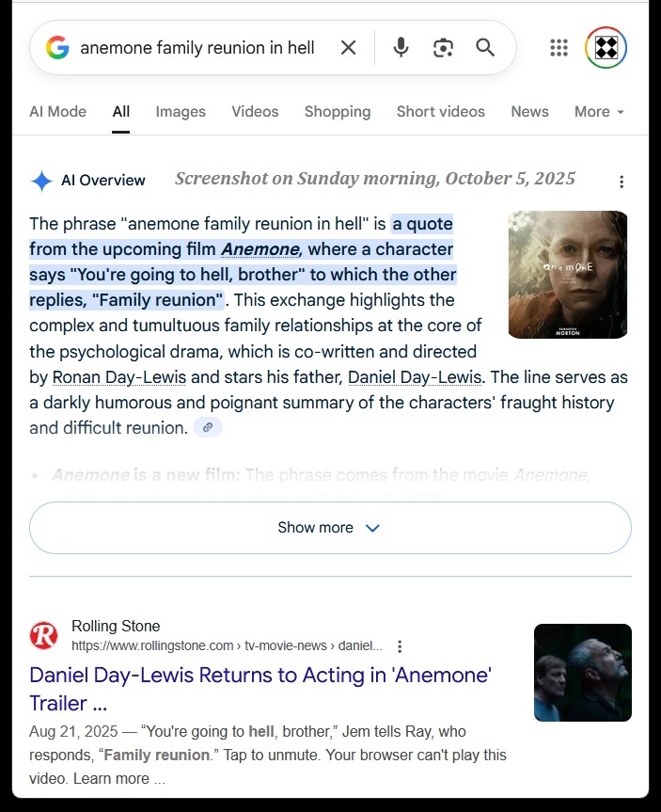661x812 pixels.
Task: Expand the More search filters dropdown
Action: 599,112
